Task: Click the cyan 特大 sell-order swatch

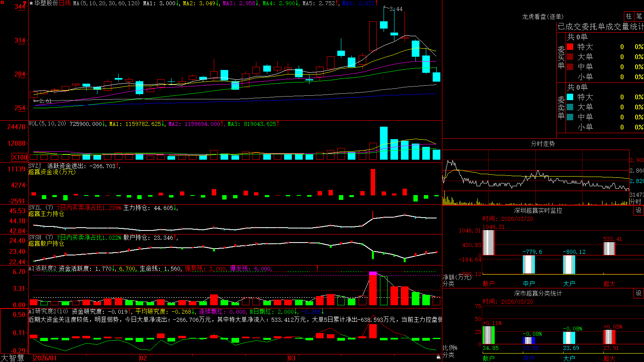Action: [x=570, y=97]
